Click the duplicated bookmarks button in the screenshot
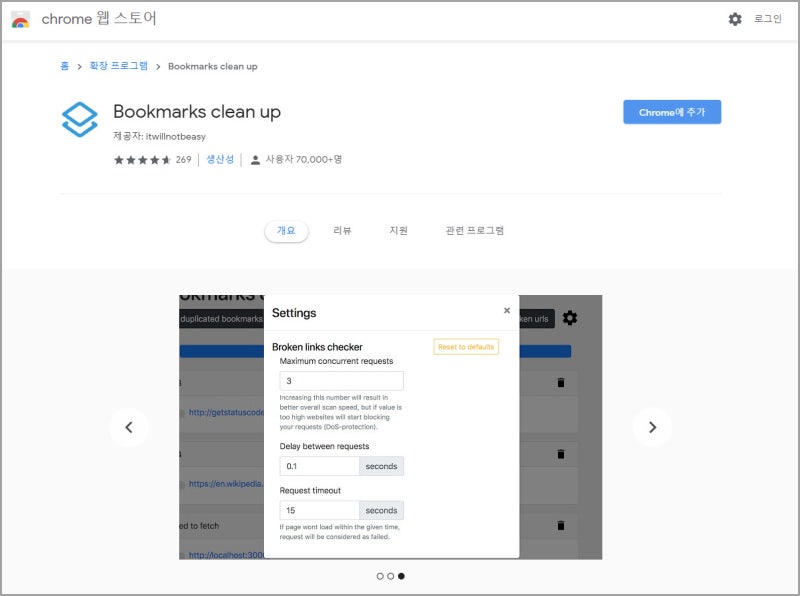800x596 pixels. point(221,319)
